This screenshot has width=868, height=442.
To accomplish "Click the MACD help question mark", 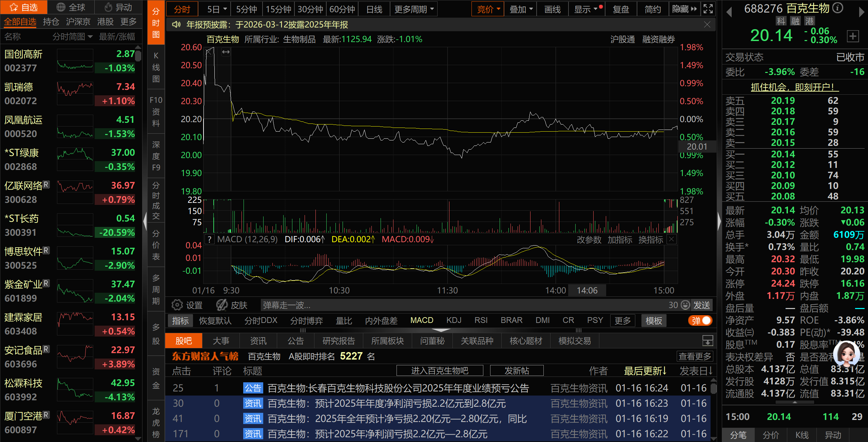I will pos(210,239).
